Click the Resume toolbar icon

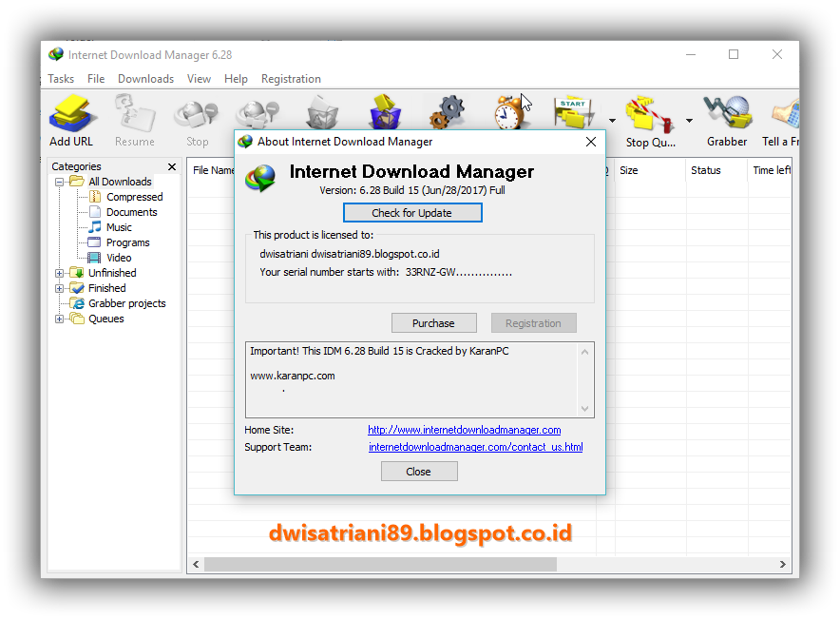point(135,113)
